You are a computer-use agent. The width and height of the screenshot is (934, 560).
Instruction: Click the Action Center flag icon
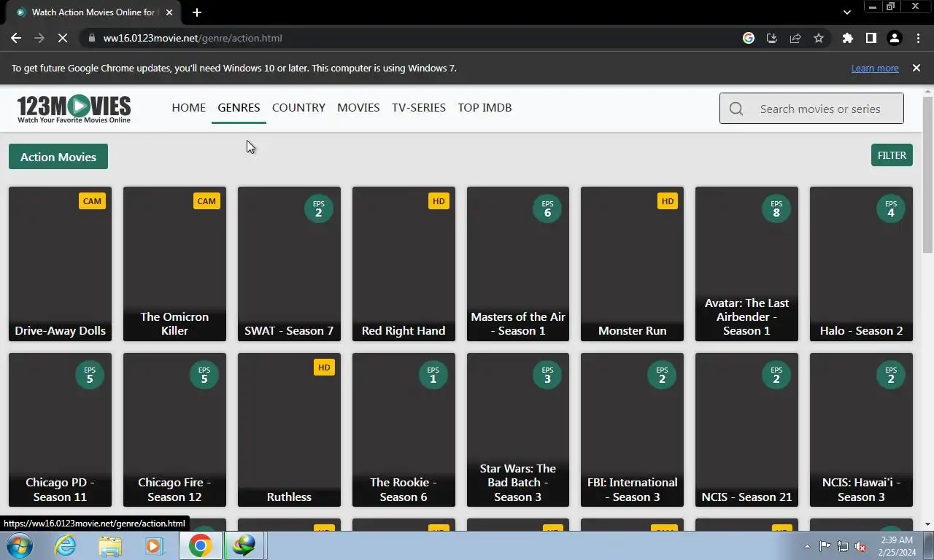click(825, 546)
